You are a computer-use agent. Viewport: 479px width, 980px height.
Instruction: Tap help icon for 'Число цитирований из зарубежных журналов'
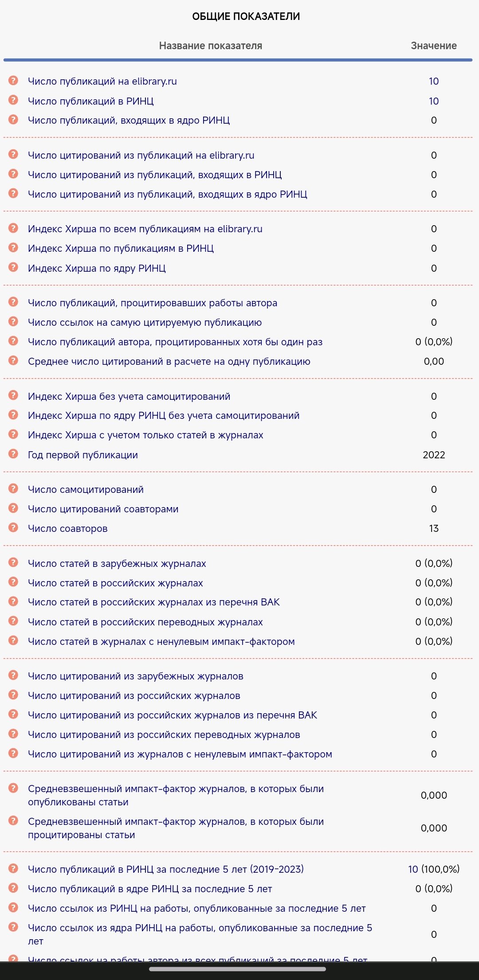pyautogui.click(x=13, y=675)
